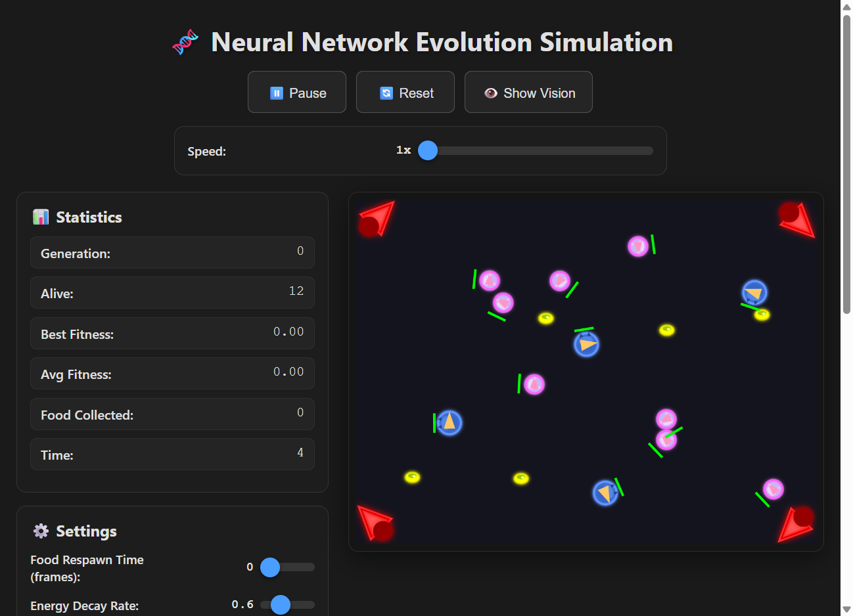Click the Speed slider handle
Image resolution: width=853 pixels, height=616 pixels.
(x=428, y=150)
